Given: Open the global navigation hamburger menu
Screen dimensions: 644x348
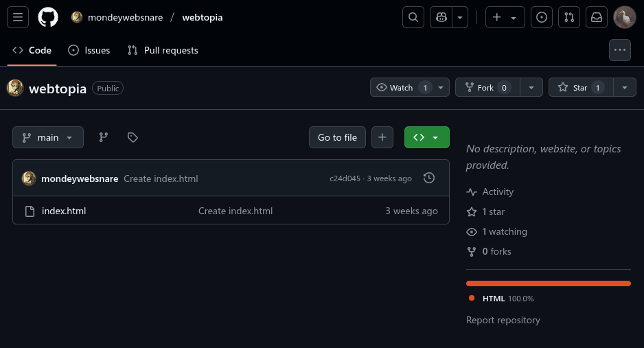Looking at the screenshot, I should tap(18, 17).
